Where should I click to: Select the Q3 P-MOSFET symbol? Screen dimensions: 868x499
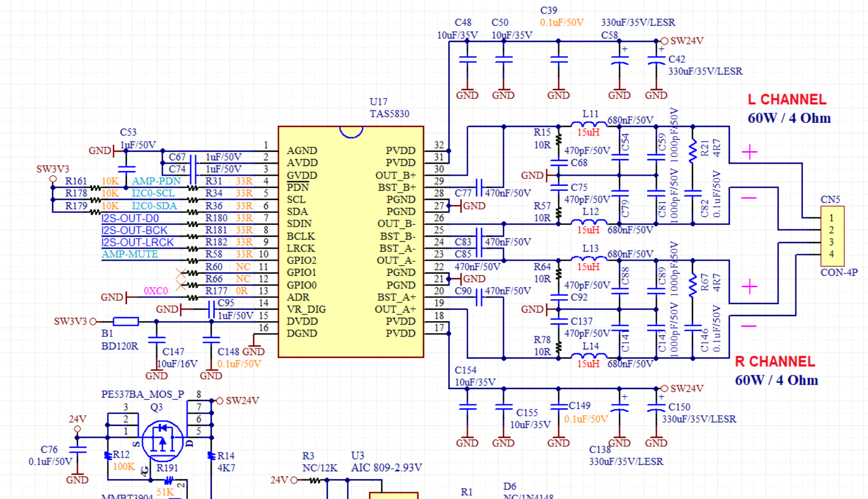(x=163, y=440)
